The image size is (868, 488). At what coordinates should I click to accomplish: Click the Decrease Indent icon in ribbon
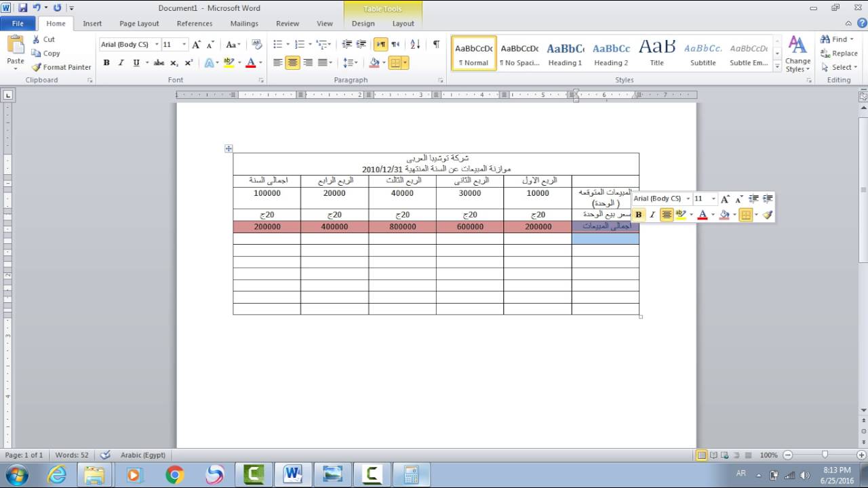click(347, 45)
